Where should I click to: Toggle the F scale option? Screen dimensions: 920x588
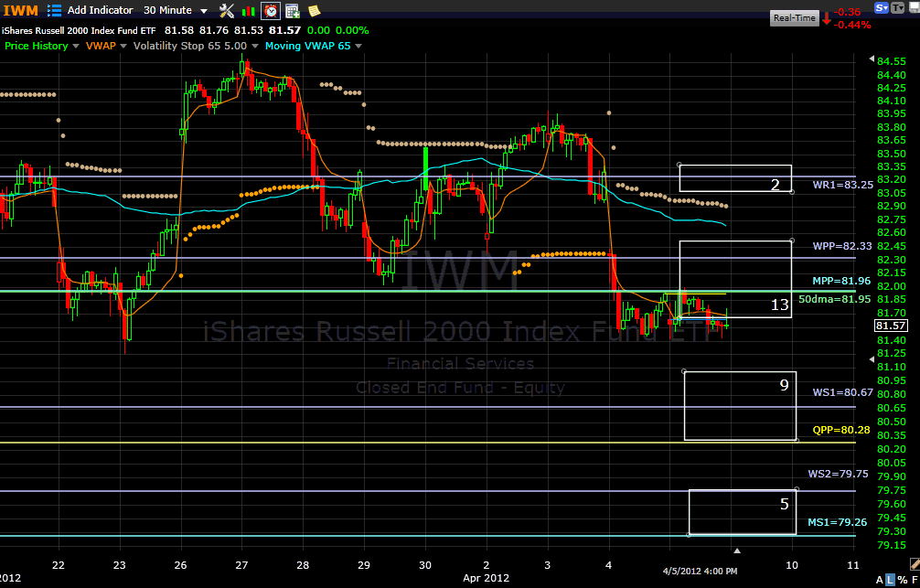pos(915,580)
